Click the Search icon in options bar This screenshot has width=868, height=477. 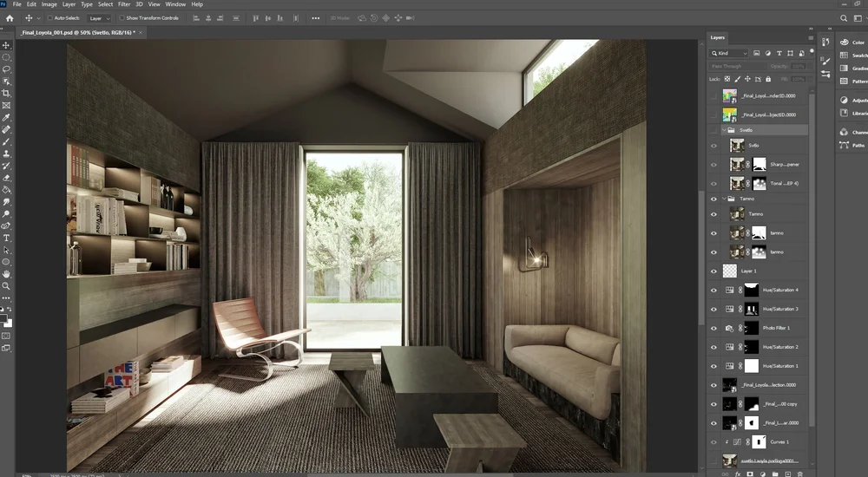[x=844, y=18]
